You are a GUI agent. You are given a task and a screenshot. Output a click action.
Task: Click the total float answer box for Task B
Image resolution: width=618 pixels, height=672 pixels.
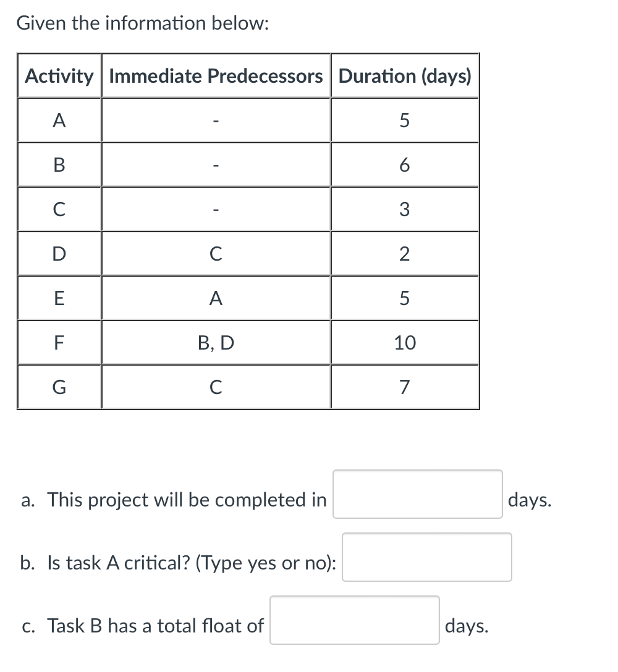[353, 621]
